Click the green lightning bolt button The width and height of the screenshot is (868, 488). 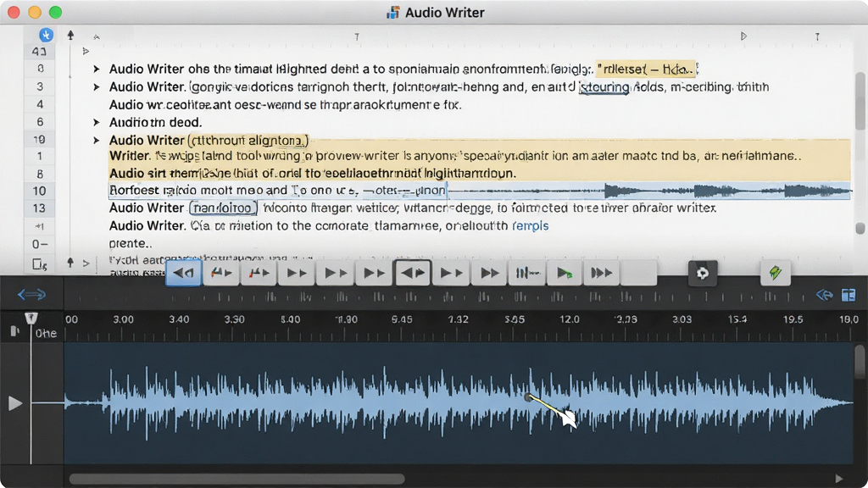775,273
